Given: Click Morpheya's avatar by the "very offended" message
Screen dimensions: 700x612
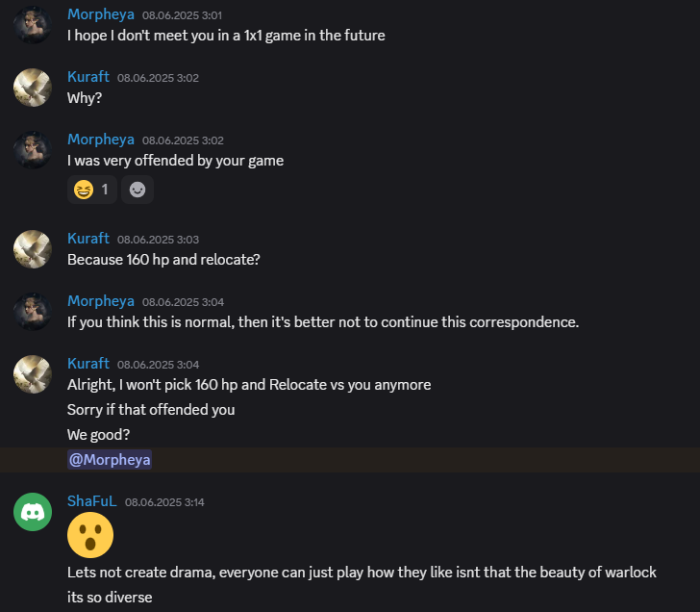Looking at the screenshot, I should [33, 149].
